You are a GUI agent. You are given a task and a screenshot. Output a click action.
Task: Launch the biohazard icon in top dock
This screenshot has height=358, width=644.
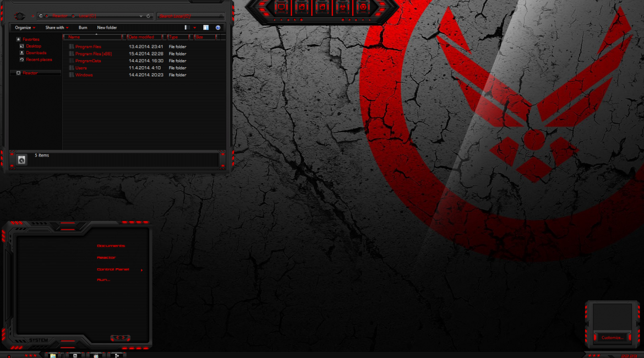tap(342, 7)
